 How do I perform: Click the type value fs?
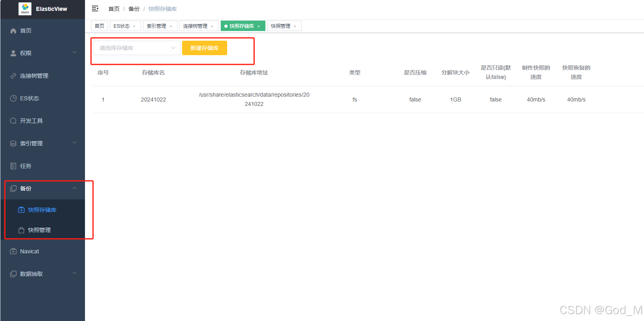tap(355, 99)
